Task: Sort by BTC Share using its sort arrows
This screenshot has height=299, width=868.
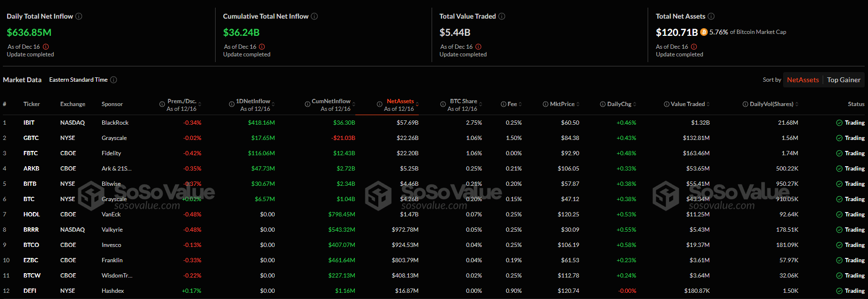Action: 481,104
